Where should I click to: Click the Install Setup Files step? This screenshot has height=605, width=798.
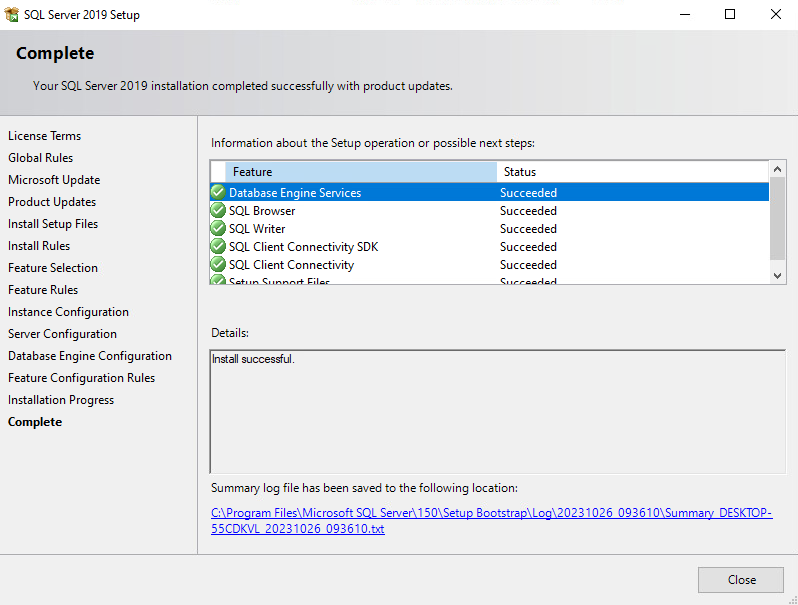pyautogui.click(x=53, y=223)
